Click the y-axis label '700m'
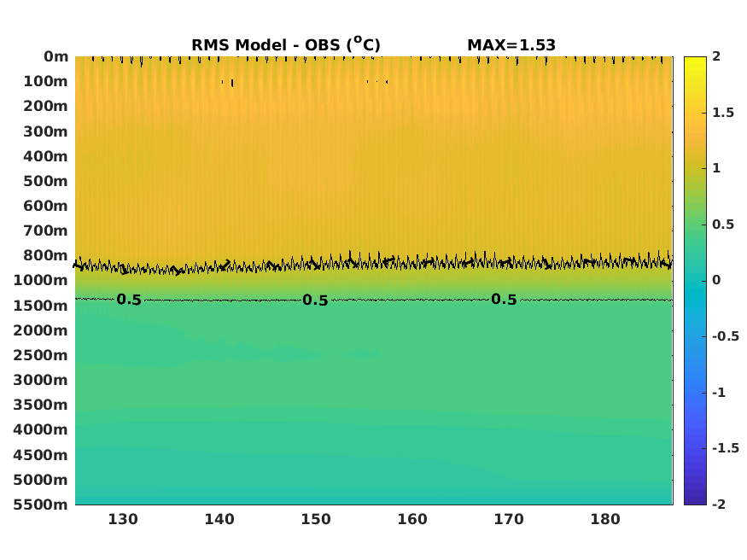The image size is (747, 560). coord(46,230)
